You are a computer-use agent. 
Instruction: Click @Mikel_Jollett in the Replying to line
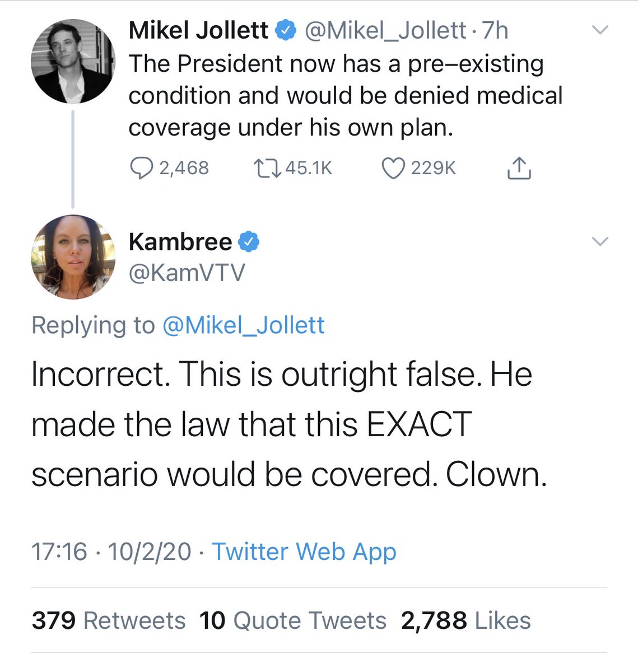(x=243, y=325)
